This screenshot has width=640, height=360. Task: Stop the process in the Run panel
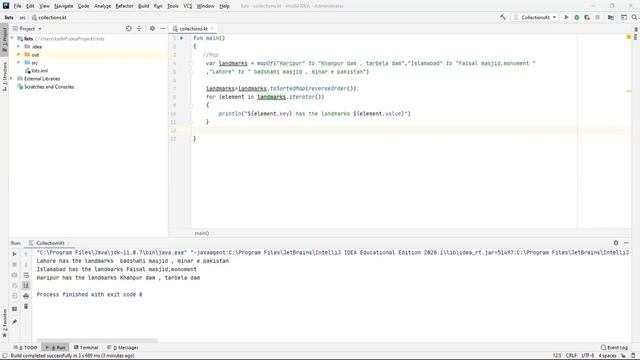[14, 264]
